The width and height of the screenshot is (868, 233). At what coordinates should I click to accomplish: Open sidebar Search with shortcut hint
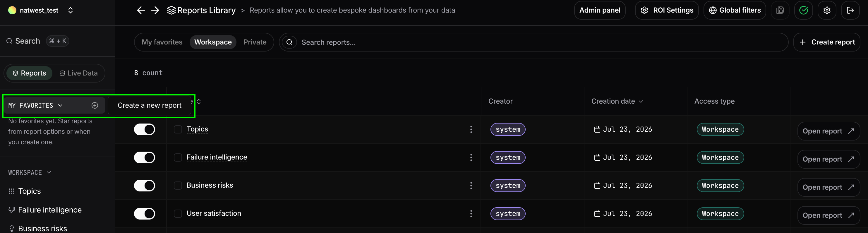click(x=37, y=41)
